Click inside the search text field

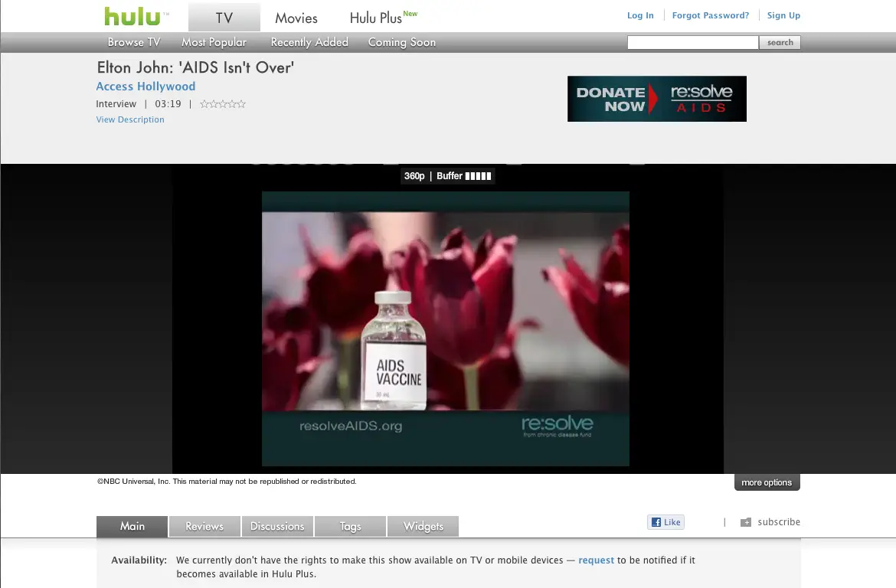692,43
